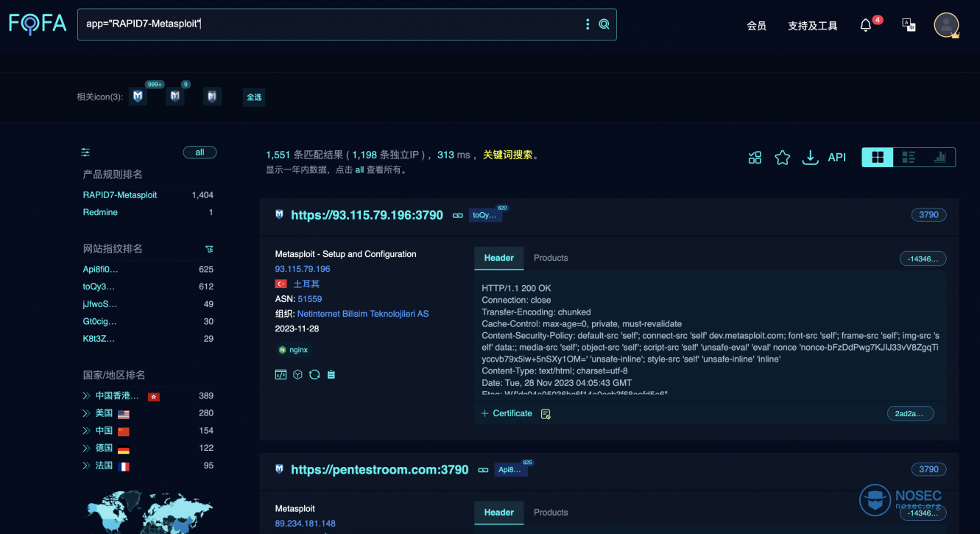Switch to Products tab of pentestroom.com result
Image resolution: width=980 pixels, height=534 pixels.
point(551,513)
